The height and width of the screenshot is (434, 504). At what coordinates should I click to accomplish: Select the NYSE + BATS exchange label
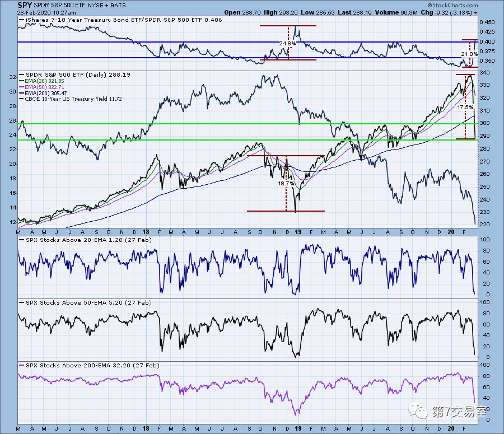[107, 6]
